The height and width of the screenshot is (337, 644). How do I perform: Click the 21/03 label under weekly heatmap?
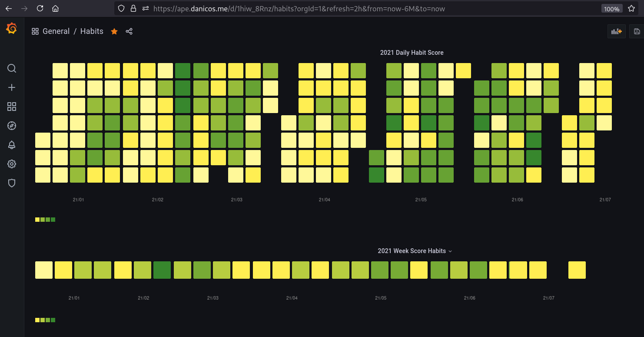click(213, 298)
